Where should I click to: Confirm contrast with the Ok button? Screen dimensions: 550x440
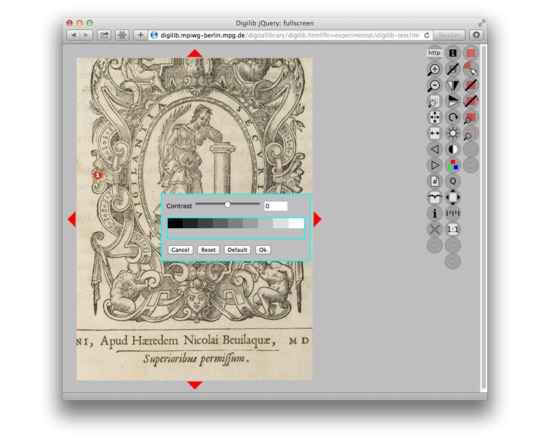(263, 250)
